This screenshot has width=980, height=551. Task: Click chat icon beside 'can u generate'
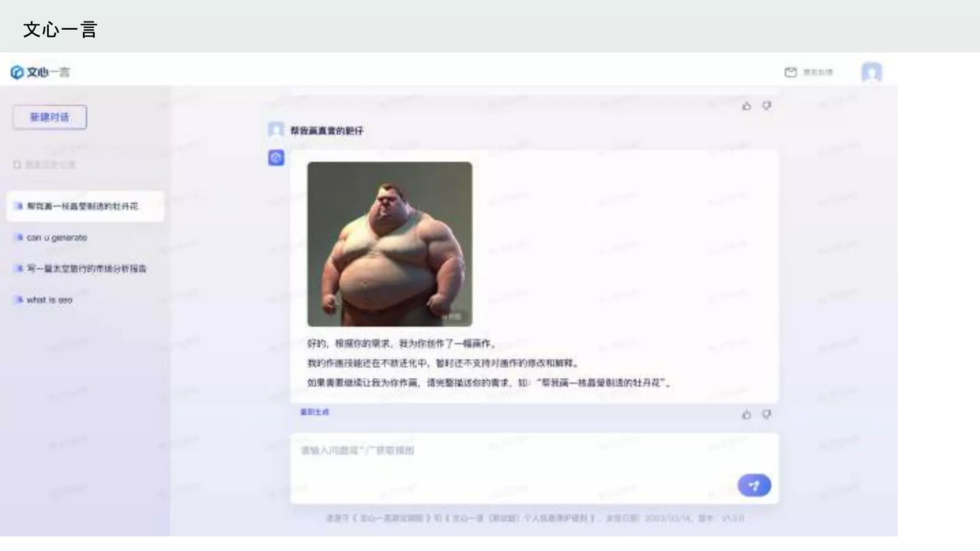pos(19,237)
